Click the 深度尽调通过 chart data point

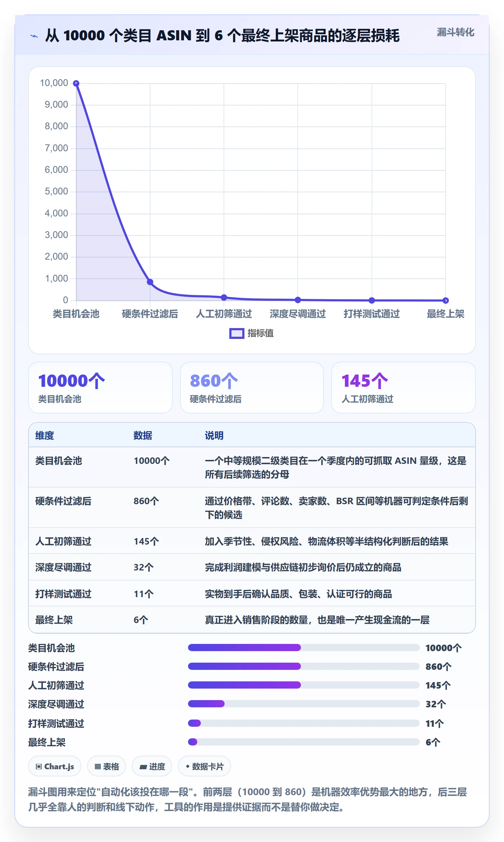298,300
